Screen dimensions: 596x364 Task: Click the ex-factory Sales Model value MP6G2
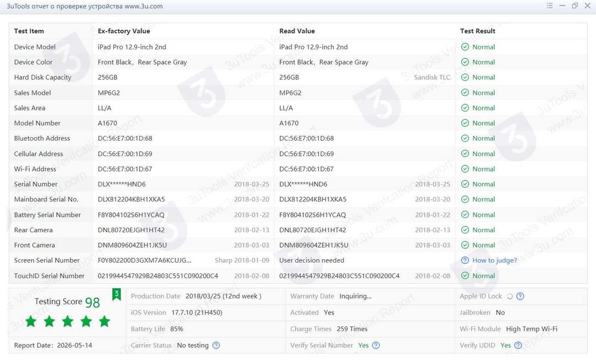108,93
